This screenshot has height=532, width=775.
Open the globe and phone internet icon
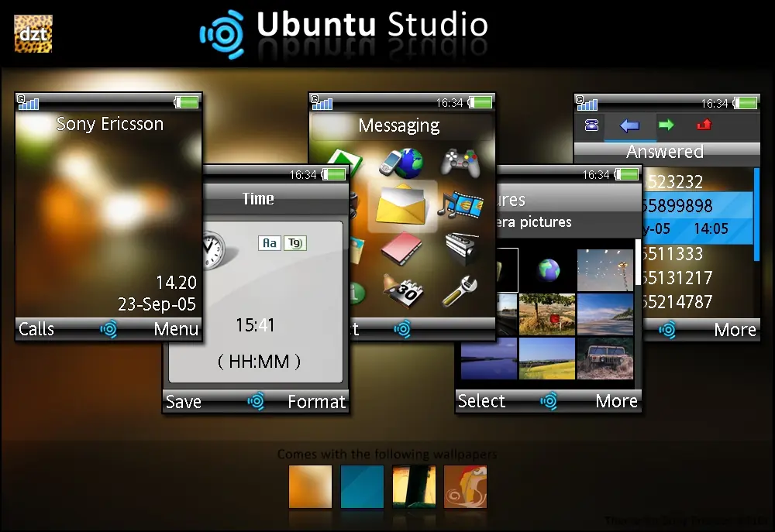click(x=401, y=163)
